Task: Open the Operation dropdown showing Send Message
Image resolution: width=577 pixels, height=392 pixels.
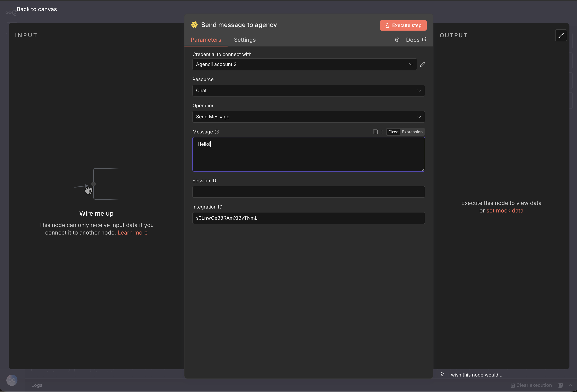Action: 308,117
